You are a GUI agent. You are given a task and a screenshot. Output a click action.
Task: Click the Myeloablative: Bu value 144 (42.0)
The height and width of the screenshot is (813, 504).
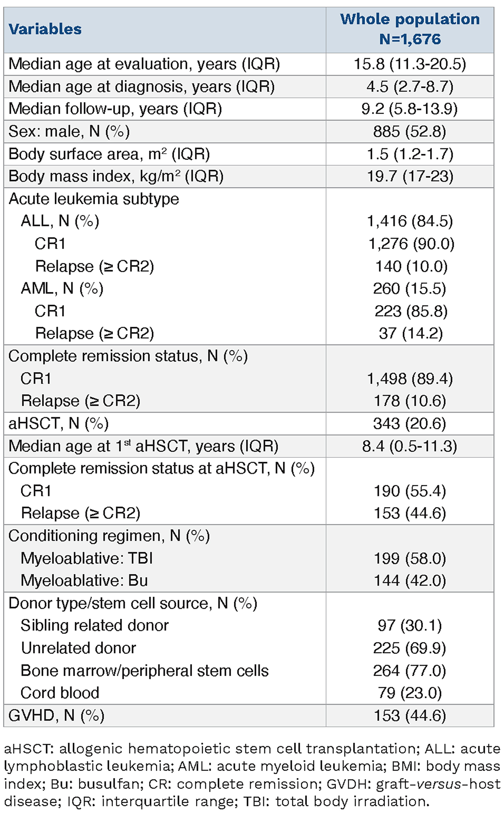point(410,581)
